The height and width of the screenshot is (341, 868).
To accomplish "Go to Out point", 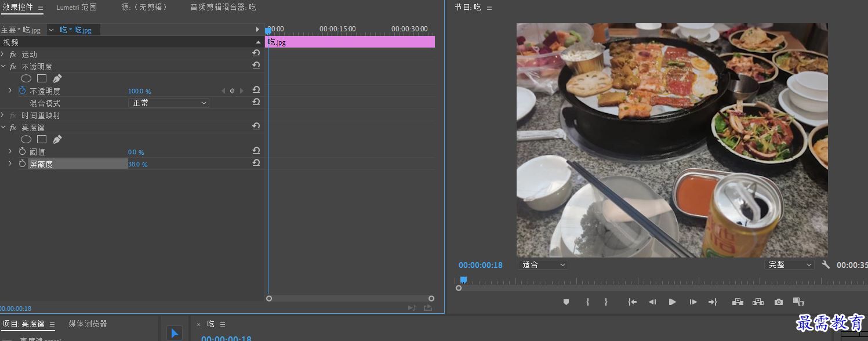I will (x=713, y=302).
